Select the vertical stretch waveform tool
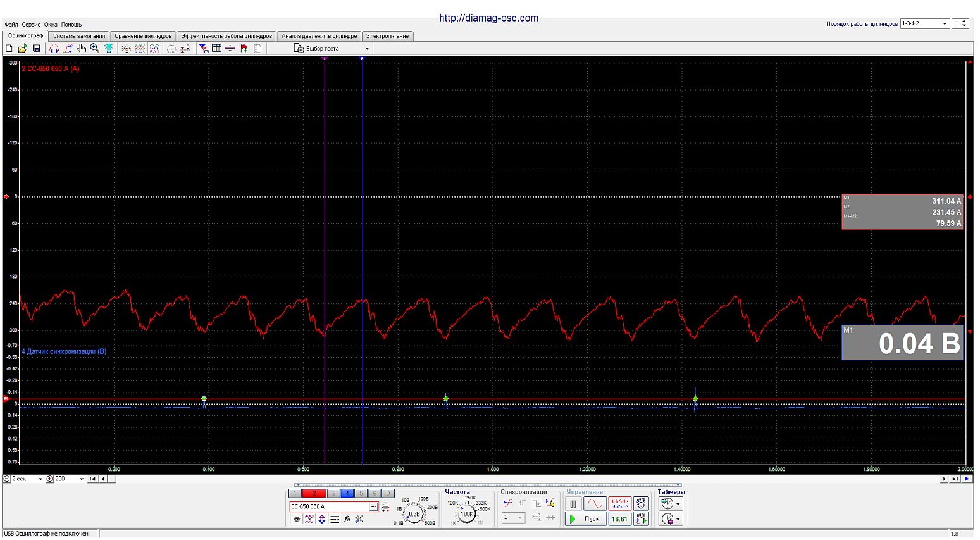The image size is (980, 540). pos(68,48)
